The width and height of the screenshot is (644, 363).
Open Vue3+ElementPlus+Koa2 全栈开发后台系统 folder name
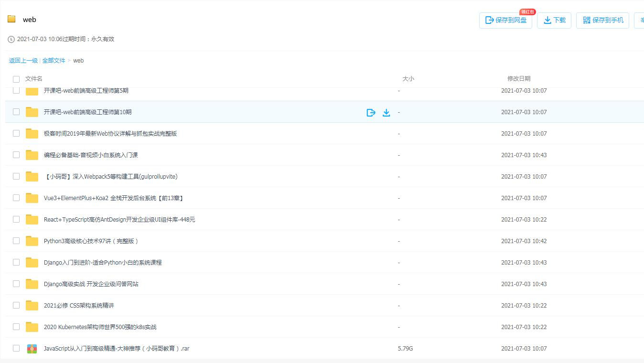coord(114,198)
